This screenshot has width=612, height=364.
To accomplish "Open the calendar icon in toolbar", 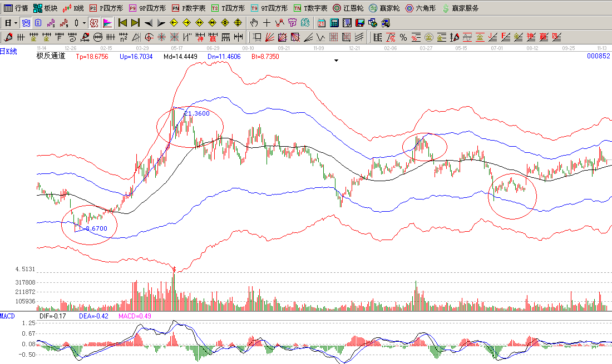I will [x=322, y=23].
